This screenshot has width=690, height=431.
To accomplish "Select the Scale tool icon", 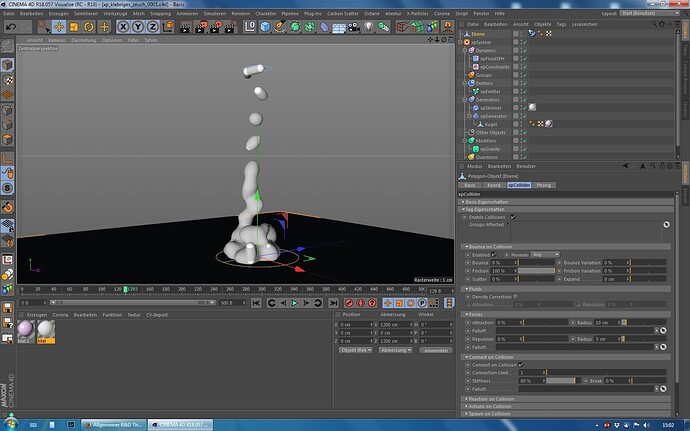I will [74, 27].
